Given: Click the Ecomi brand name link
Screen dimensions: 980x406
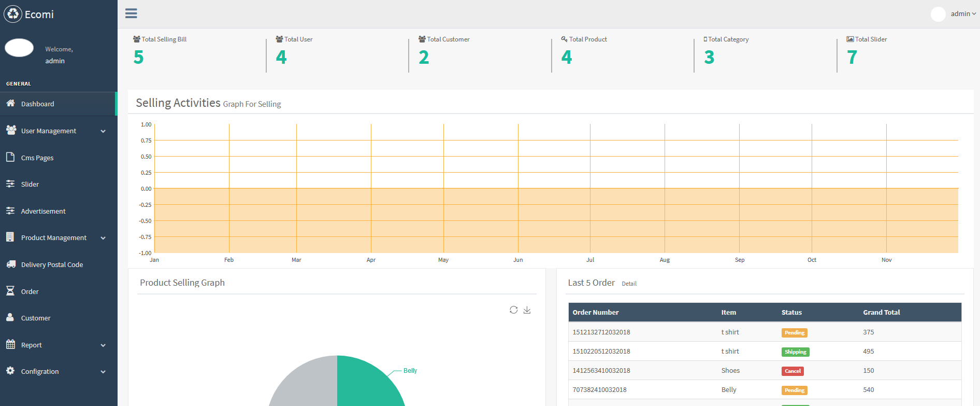Looking at the screenshot, I should point(39,15).
